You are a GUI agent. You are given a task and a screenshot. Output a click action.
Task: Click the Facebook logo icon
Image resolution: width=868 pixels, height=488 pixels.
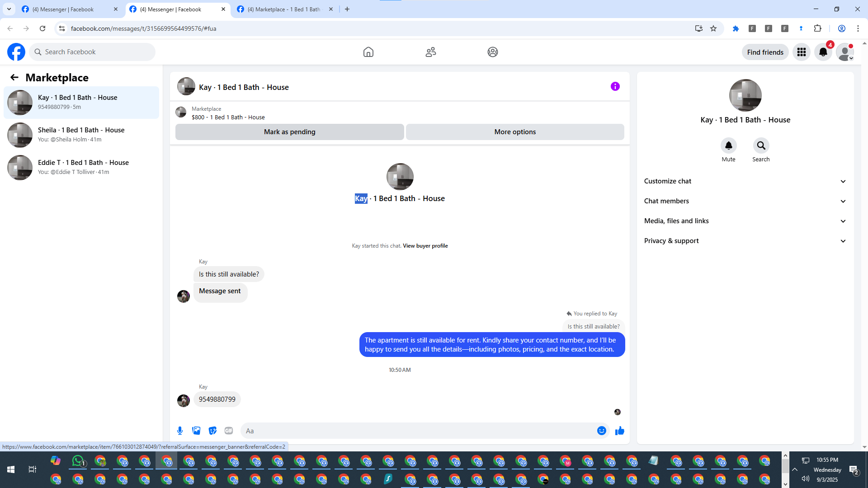pyautogui.click(x=16, y=52)
